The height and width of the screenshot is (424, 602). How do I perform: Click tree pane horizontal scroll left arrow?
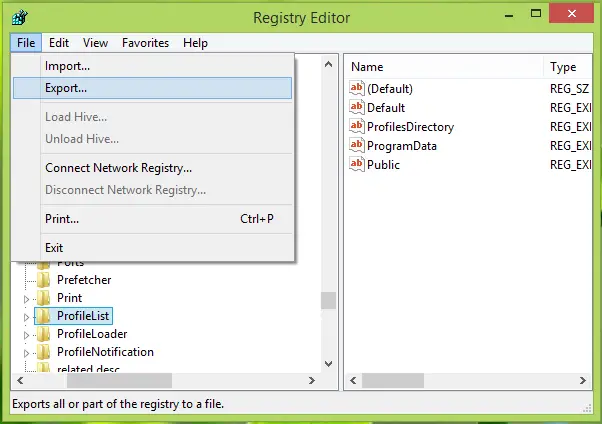coord(20,380)
